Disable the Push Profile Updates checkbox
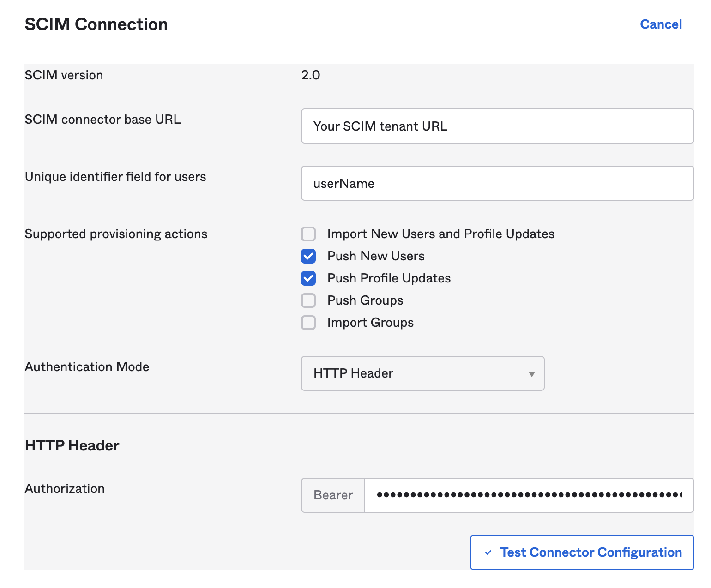Screen dimensions: 711x588 click(308, 278)
